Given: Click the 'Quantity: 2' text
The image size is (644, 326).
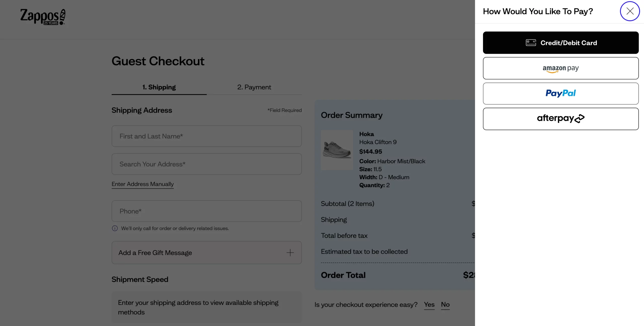Looking at the screenshot, I should coord(374,185).
